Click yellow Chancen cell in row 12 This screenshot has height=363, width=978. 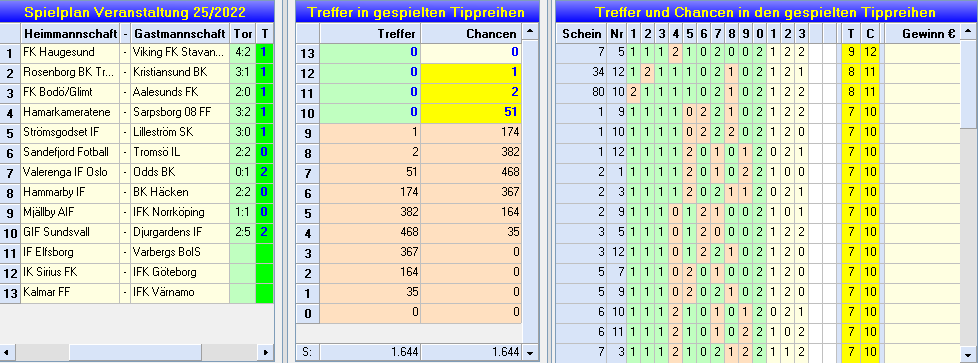[x=471, y=72]
